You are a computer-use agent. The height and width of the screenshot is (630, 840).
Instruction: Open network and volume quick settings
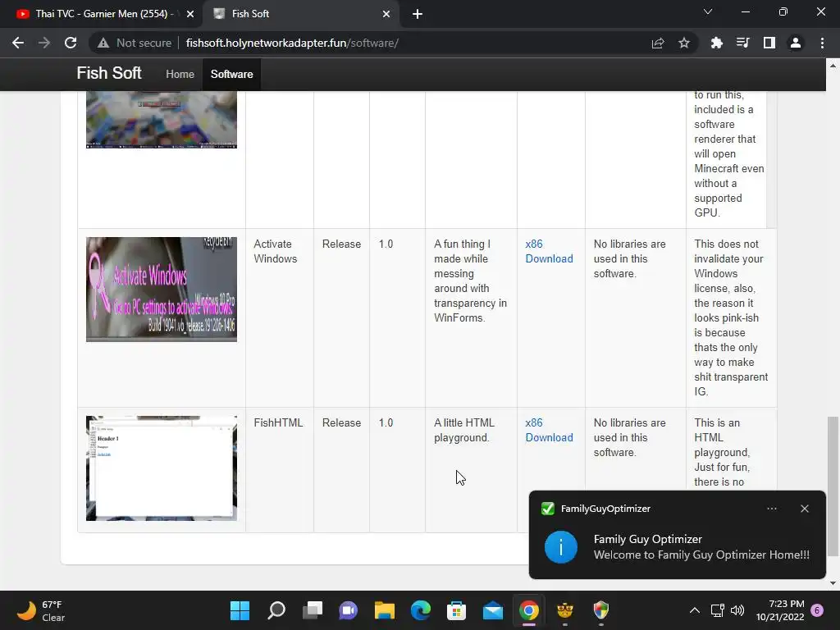tap(727, 610)
